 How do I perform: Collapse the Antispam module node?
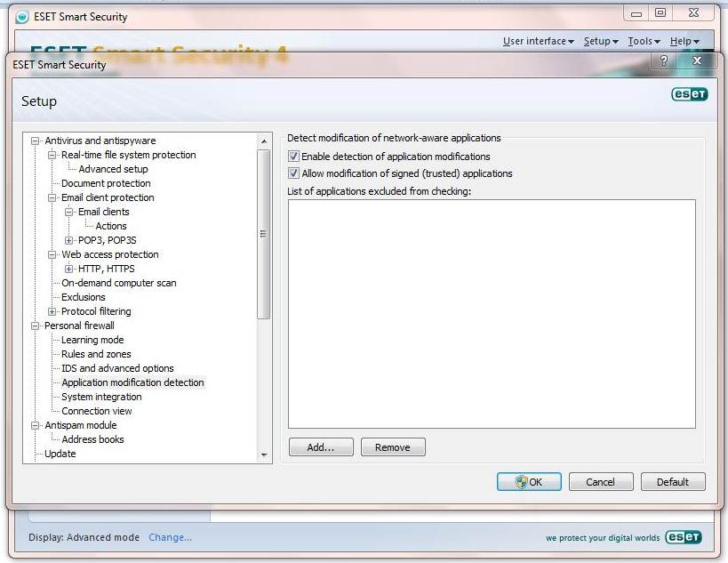coord(35,425)
